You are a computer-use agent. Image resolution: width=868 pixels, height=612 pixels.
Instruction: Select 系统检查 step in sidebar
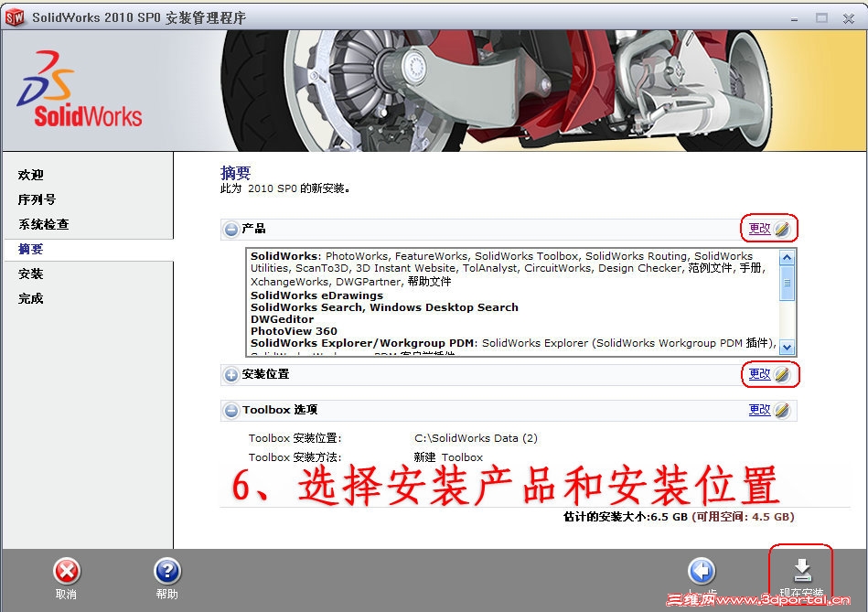[x=43, y=224]
